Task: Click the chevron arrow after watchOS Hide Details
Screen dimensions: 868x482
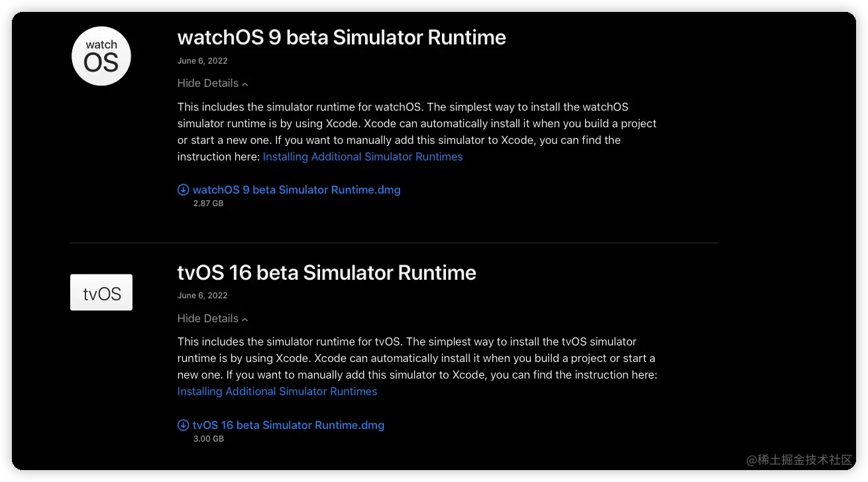Action: tap(245, 84)
